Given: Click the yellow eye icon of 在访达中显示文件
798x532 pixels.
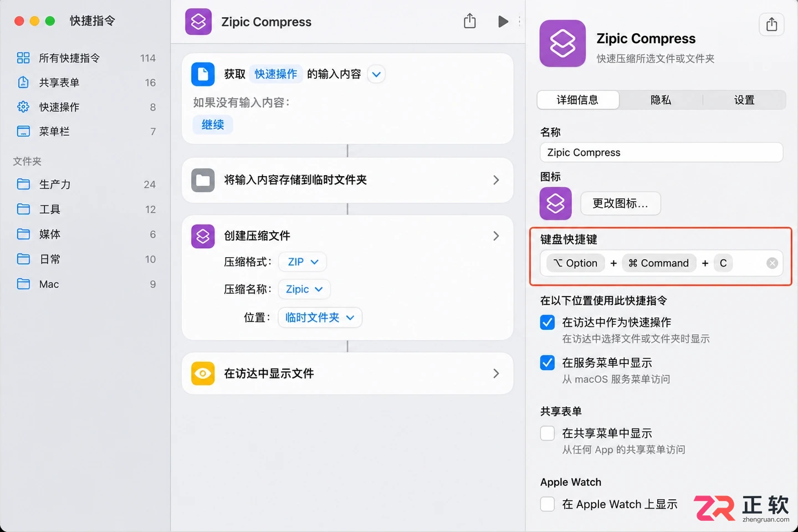Looking at the screenshot, I should pos(203,374).
